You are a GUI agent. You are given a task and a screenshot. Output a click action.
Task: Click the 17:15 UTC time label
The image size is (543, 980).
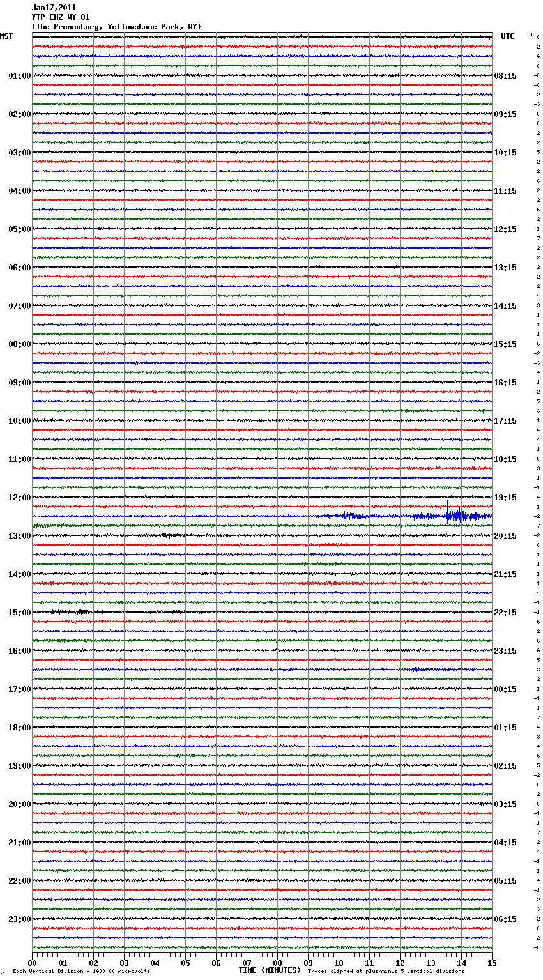pyautogui.click(x=505, y=421)
